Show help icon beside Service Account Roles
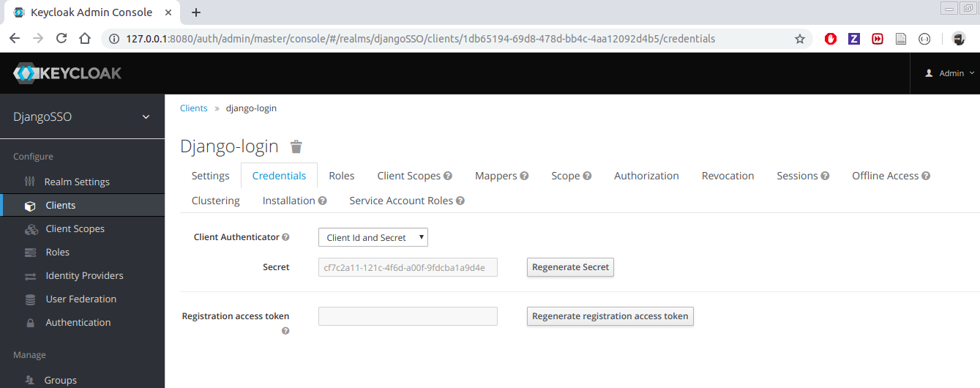This screenshot has width=980, height=388. [x=460, y=201]
